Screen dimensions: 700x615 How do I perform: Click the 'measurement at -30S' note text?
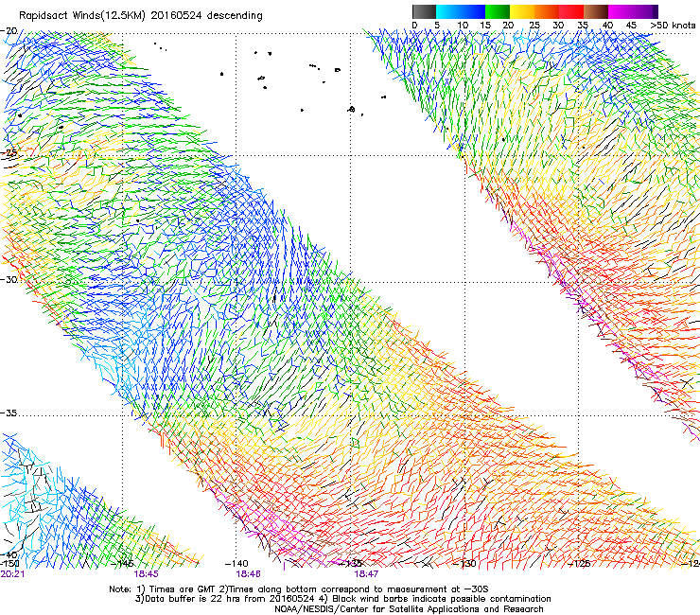point(439,589)
